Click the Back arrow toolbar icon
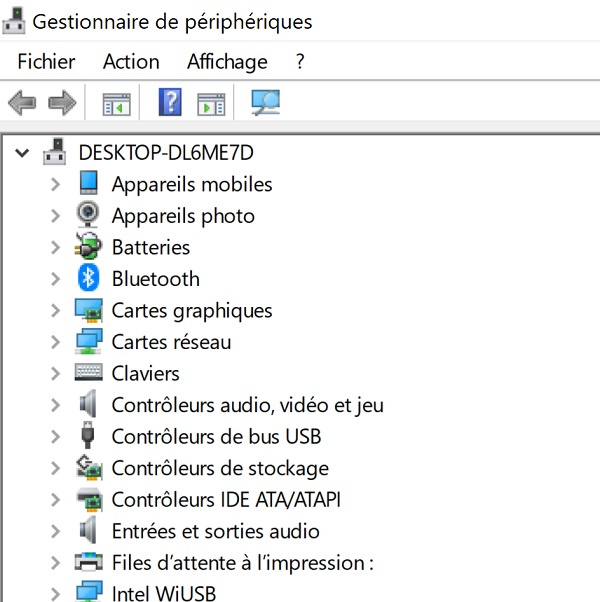 pos(22,103)
